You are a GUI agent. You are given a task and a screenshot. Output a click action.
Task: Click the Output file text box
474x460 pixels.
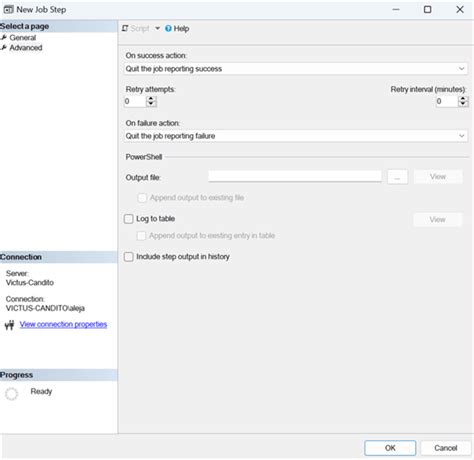[295, 176]
